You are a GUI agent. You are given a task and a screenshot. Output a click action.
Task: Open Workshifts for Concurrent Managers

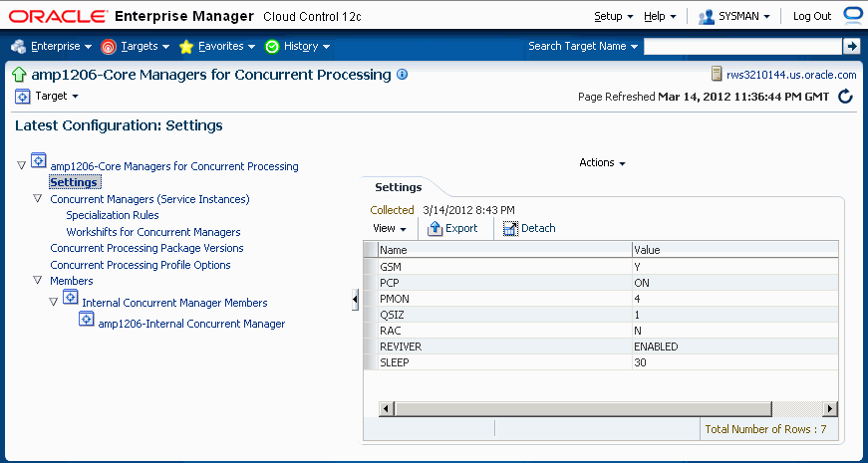153,232
